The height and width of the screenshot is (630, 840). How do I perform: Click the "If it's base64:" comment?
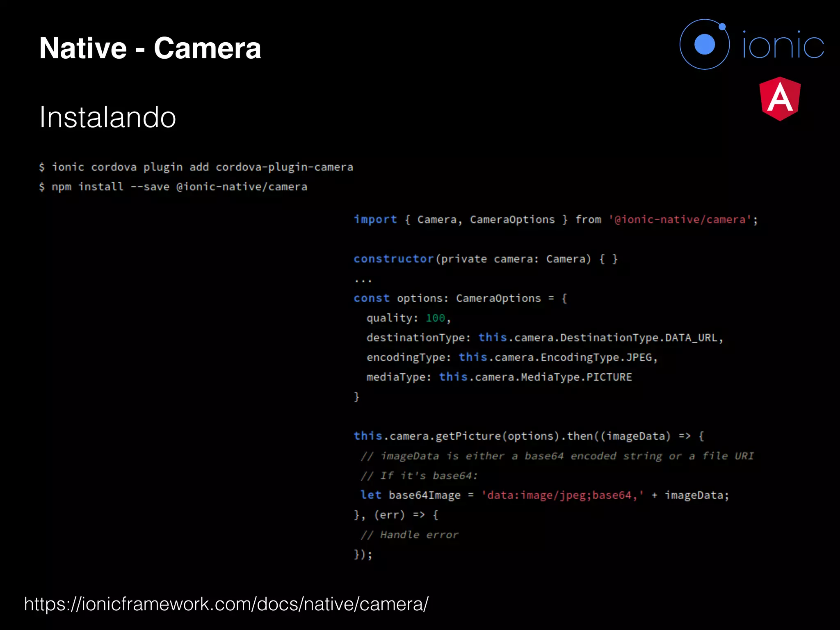point(419,476)
